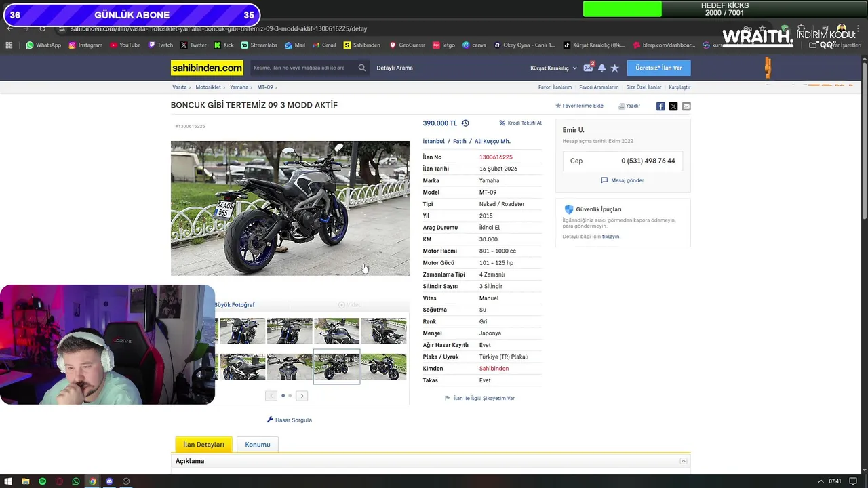Open WhatsApp from the taskbar
The image size is (868, 488).
76,481
